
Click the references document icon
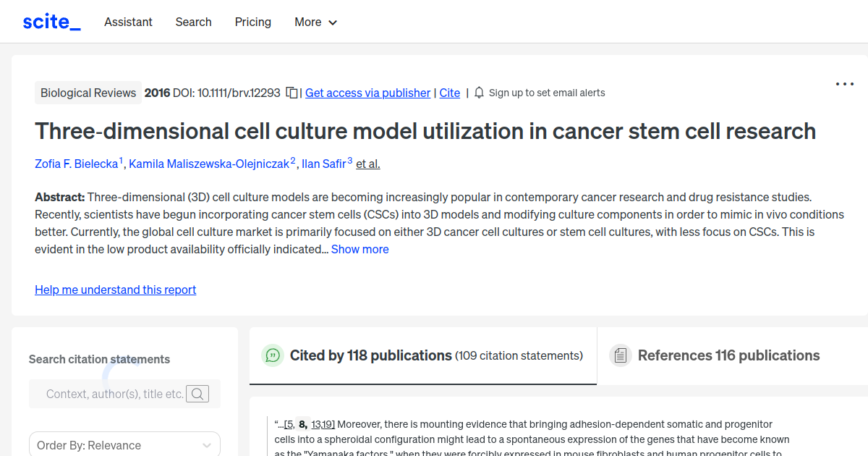point(620,355)
